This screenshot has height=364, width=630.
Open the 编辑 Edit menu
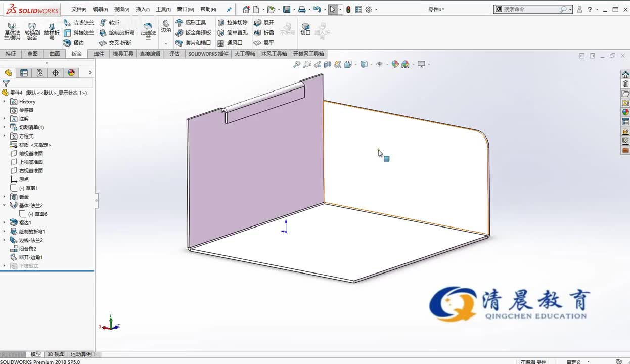pos(100,9)
